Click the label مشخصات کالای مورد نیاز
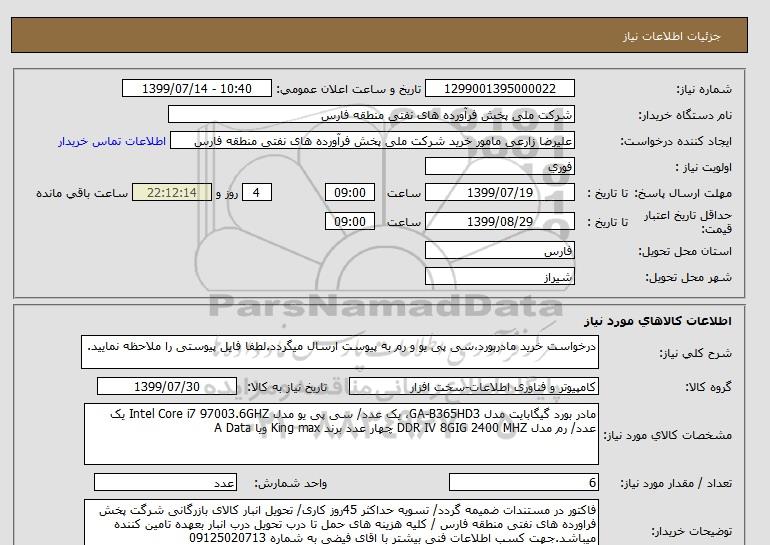The image size is (770, 545). tap(667, 435)
